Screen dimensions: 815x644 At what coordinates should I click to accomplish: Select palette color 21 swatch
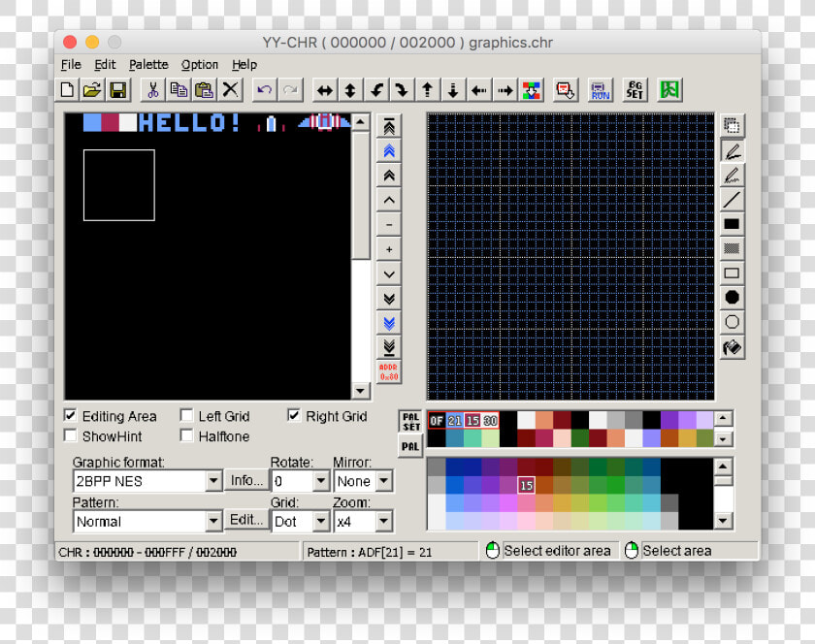coord(455,421)
